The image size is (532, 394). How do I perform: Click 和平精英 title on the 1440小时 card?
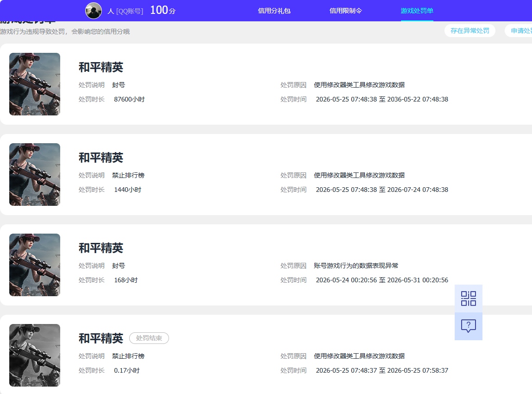101,158
